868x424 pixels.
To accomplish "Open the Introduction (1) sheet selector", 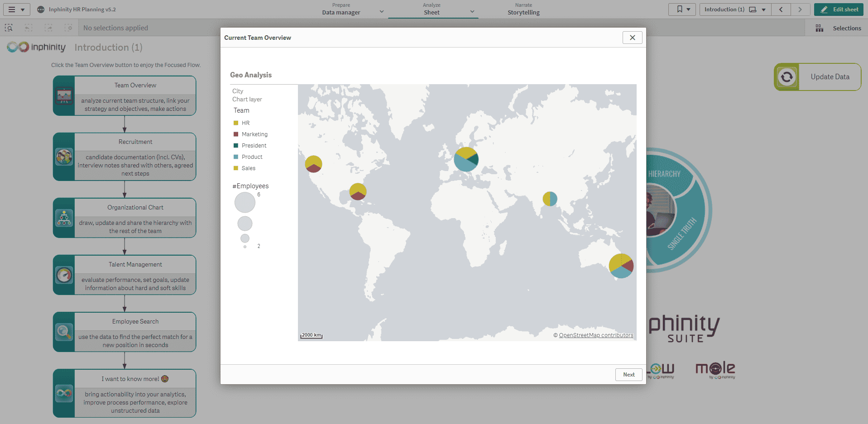I will (735, 10).
